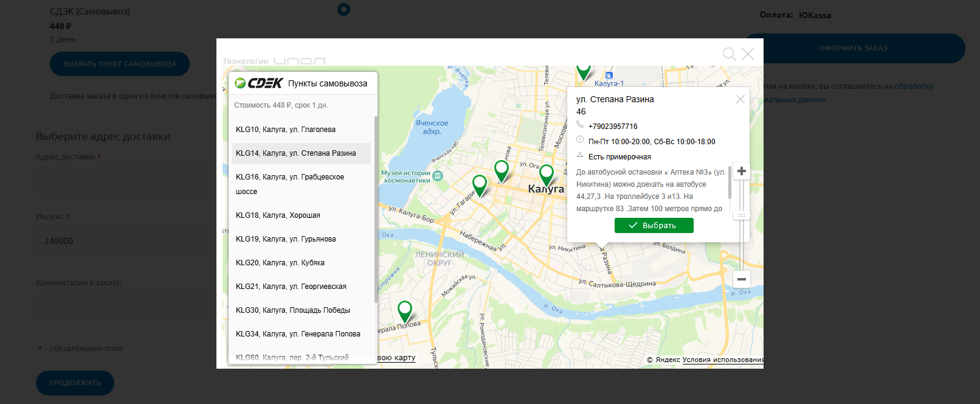Click the Музей истории космонавтики map icon

click(x=437, y=176)
